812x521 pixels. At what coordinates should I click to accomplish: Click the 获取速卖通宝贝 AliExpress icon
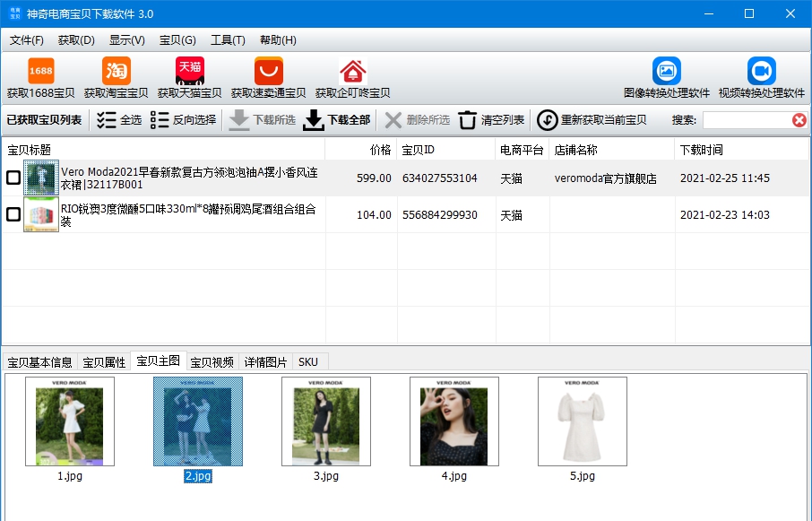click(268, 72)
